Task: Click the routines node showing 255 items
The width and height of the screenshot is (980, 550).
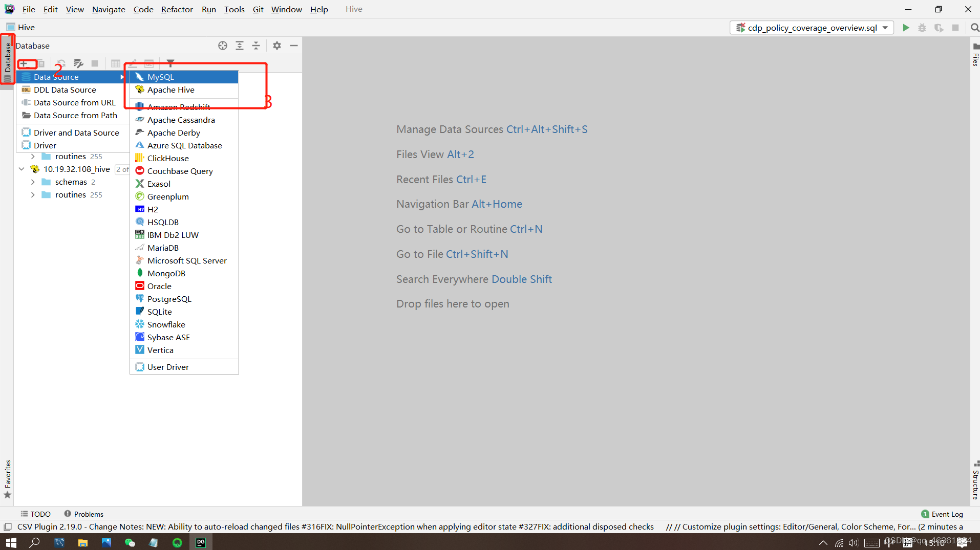Action: pyautogui.click(x=70, y=194)
